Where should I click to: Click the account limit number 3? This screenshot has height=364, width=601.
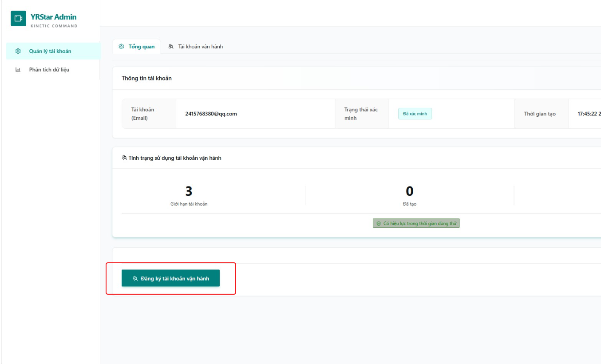tap(189, 191)
